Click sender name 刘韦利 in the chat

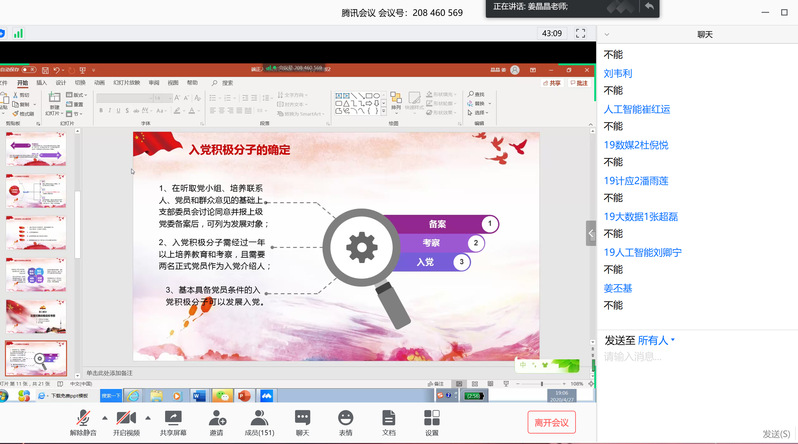point(618,73)
